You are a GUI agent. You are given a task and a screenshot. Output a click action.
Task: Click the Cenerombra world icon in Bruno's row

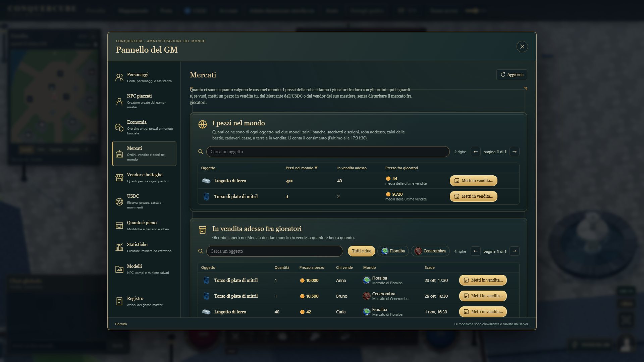pos(366,296)
